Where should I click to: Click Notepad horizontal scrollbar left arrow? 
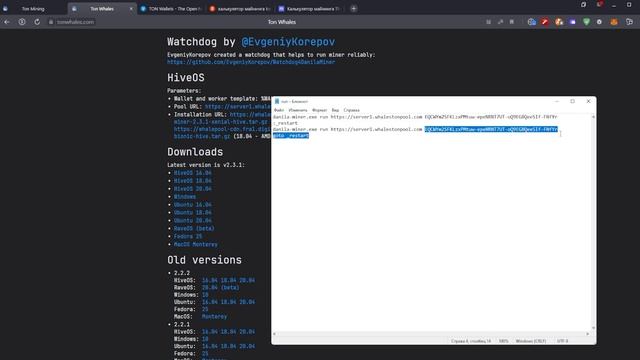click(x=274, y=334)
